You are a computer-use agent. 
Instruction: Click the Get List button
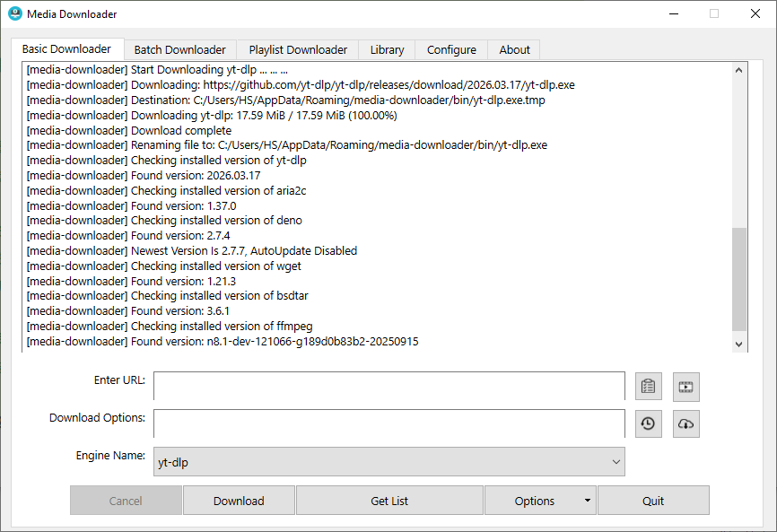[x=389, y=501]
